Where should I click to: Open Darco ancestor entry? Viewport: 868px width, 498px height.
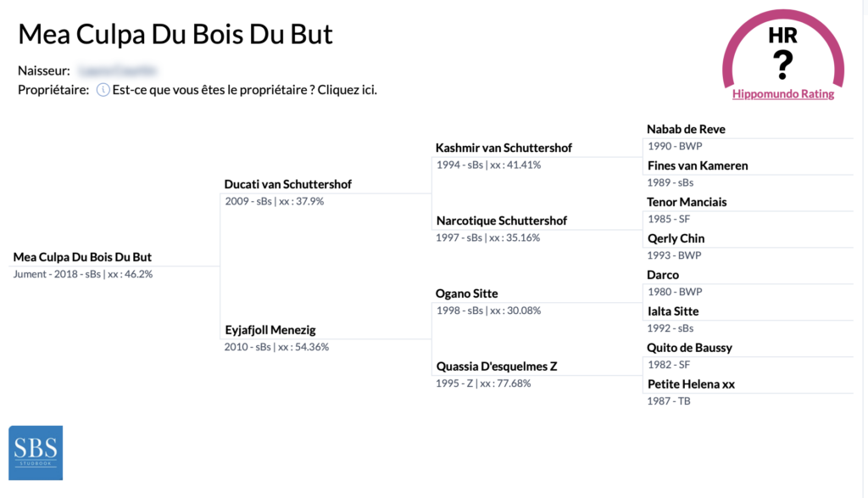point(663,275)
